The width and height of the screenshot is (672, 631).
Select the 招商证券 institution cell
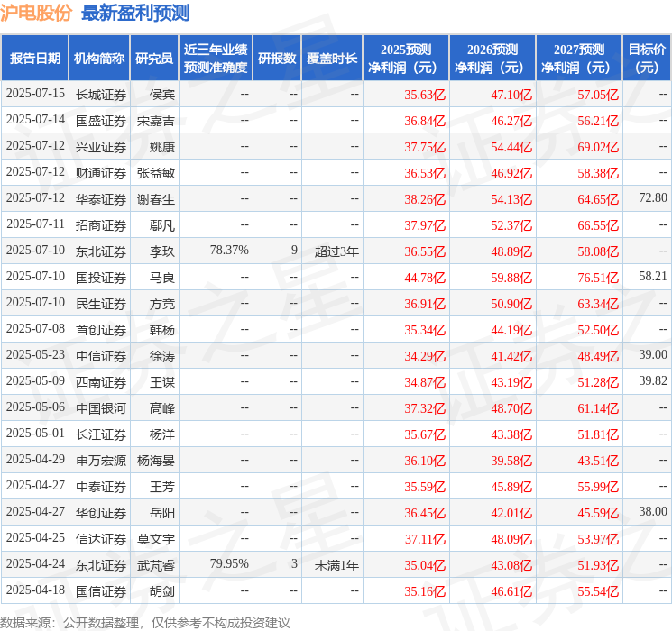[101, 225]
